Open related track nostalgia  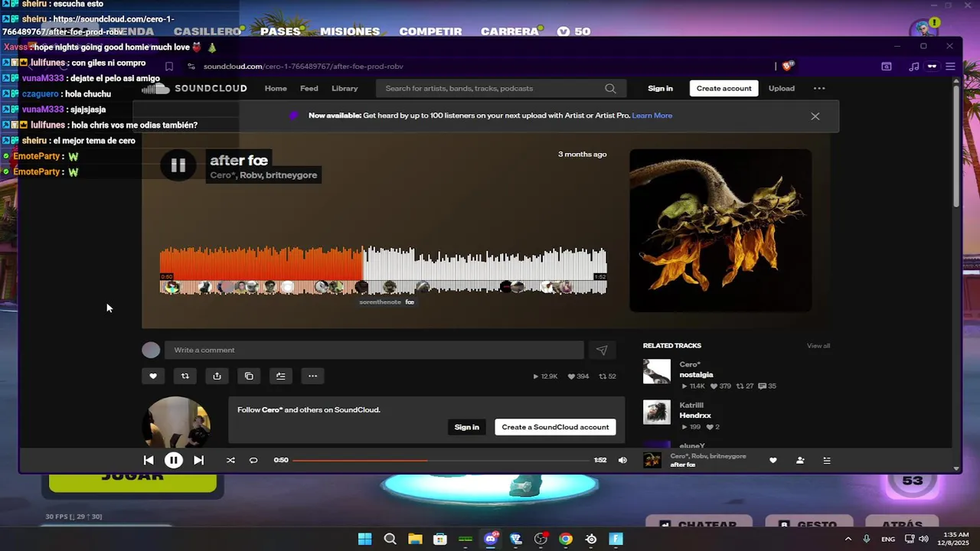tap(697, 374)
